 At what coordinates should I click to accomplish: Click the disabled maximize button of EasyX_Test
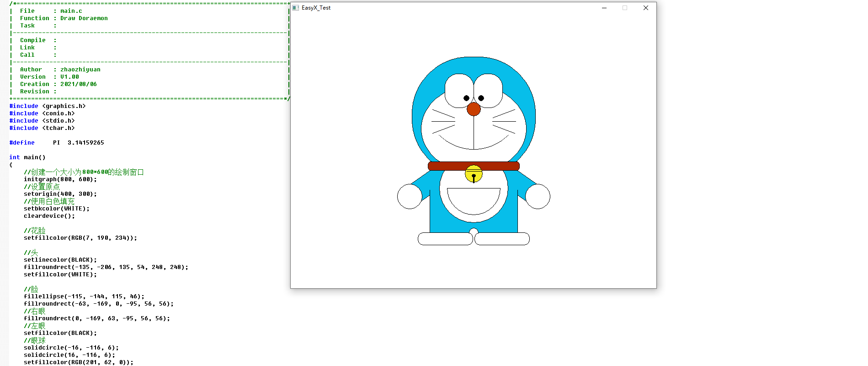625,8
